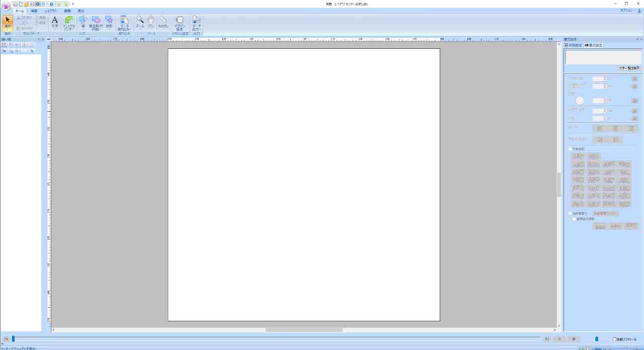Pin the sewing order (縫い順) panel
Image resolution: width=644 pixels, height=350 pixels.
pyautogui.click(x=38, y=39)
